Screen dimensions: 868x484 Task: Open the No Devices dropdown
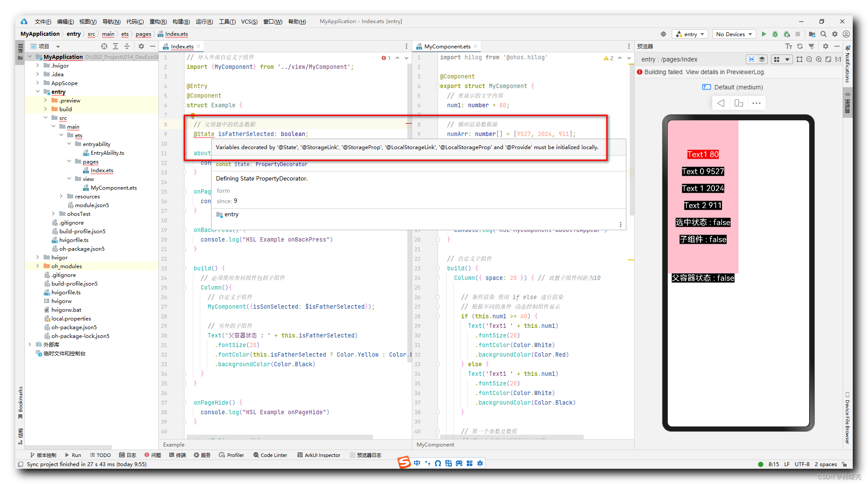click(x=734, y=34)
